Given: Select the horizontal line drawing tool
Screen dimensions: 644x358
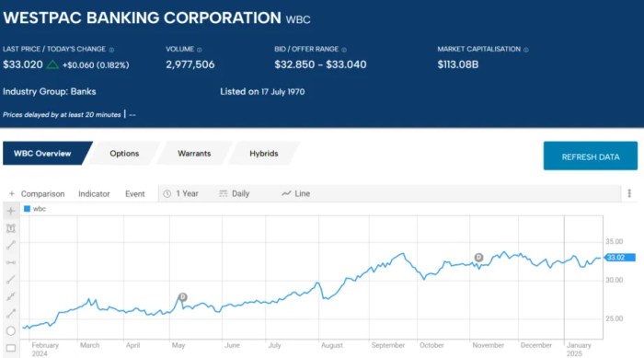Looking at the screenshot, I should coord(11,262).
